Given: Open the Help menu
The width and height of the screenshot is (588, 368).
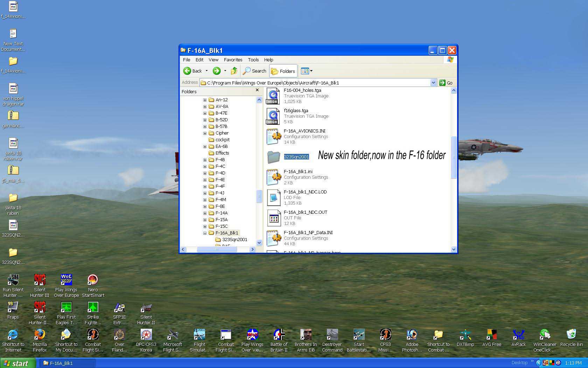Looking at the screenshot, I should pyautogui.click(x=268, y=60).
